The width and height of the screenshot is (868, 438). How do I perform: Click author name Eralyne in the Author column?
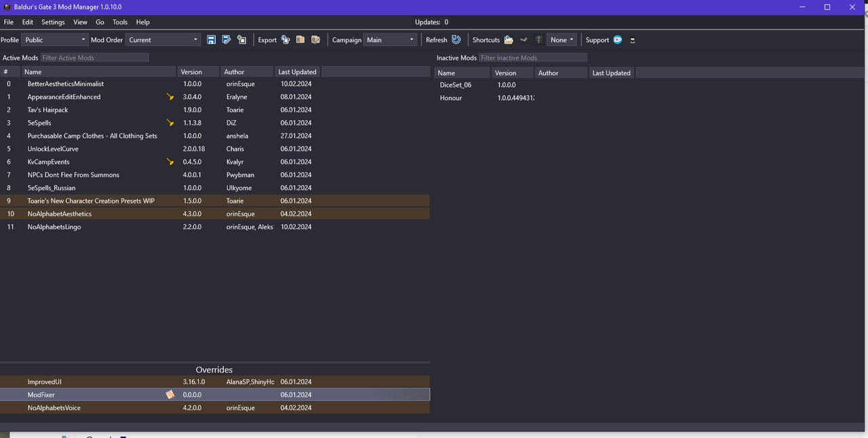(x=237, y=97)
